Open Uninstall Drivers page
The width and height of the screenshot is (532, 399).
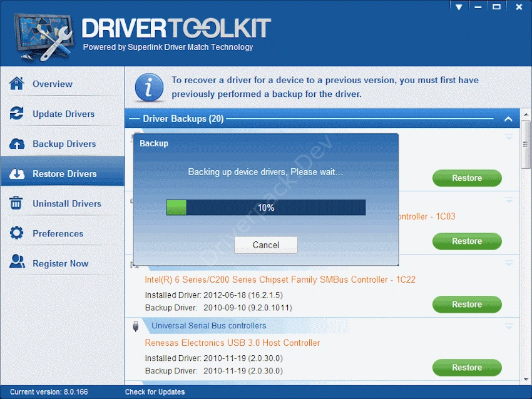63,203
